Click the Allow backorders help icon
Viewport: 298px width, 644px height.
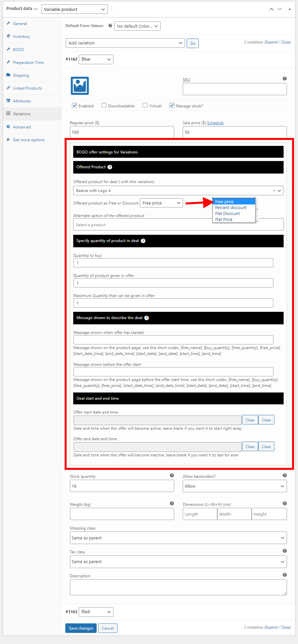[x=285, y=475]
